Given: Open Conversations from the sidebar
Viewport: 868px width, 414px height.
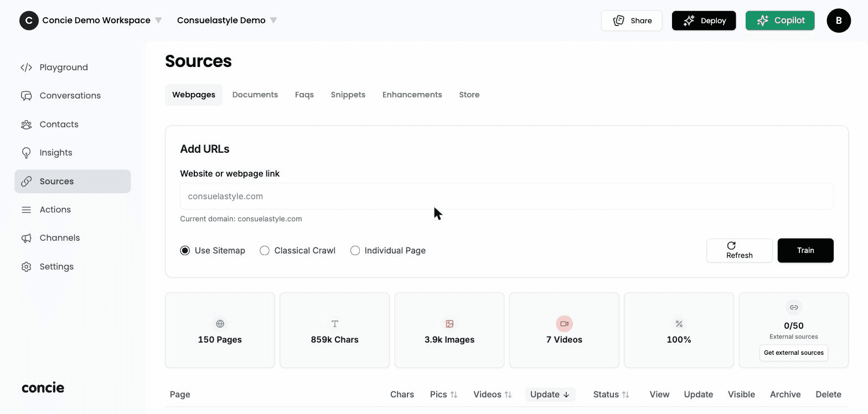Looking at the screenshot, I should [x=73, y=96].
